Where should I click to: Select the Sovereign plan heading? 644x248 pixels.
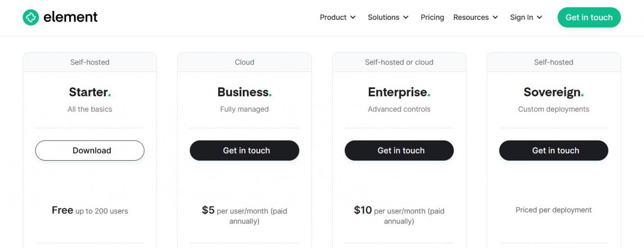point(553,92)
